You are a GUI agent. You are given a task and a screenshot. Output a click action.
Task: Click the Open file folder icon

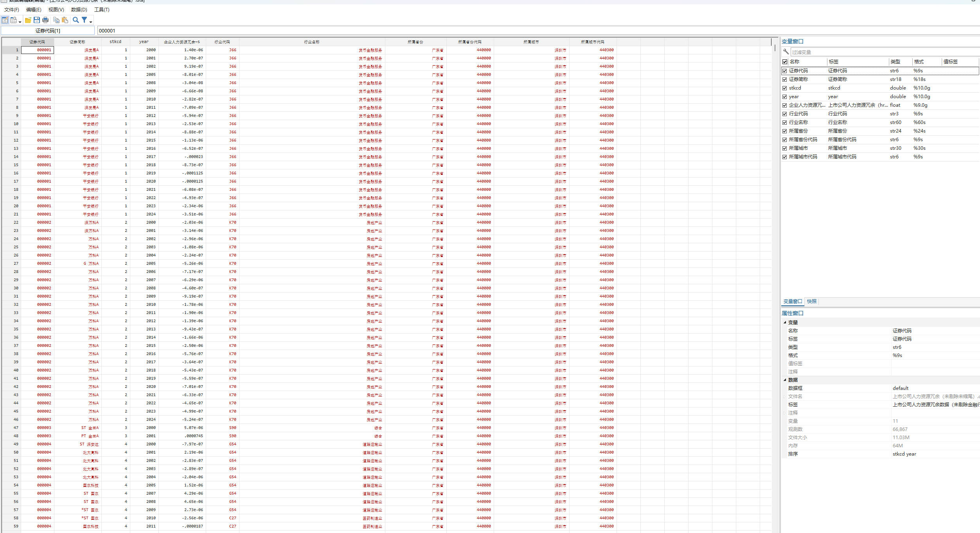(x=28, y=20)
